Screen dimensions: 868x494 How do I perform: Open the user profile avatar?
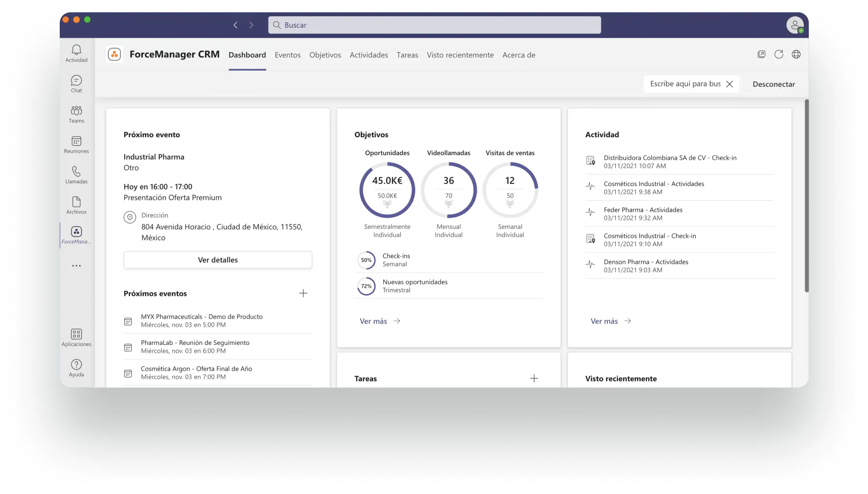pyautogui.click(x=795, y=25)
